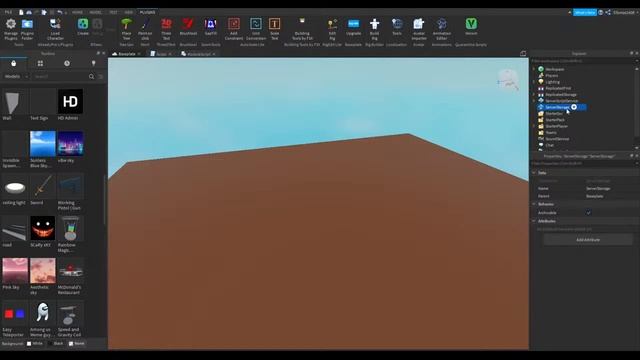Select SoundService in Explorer

pos(557,139)
